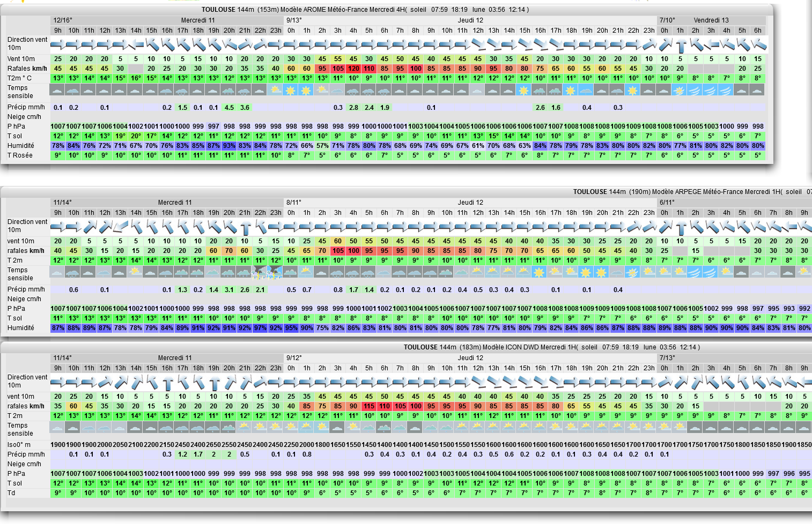
Task: Click the thunderstorm icon at Mercredi 22h in ARPEGE
Action: [x=260, y=273]
